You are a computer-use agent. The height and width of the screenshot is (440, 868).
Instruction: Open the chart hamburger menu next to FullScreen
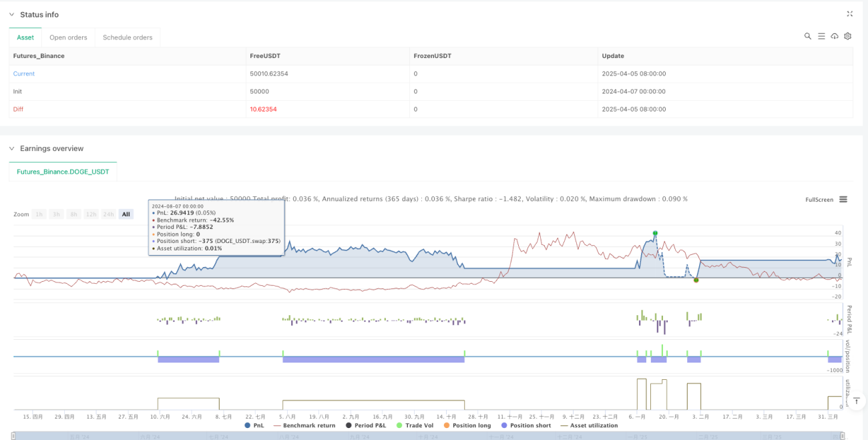pos(843,200)
